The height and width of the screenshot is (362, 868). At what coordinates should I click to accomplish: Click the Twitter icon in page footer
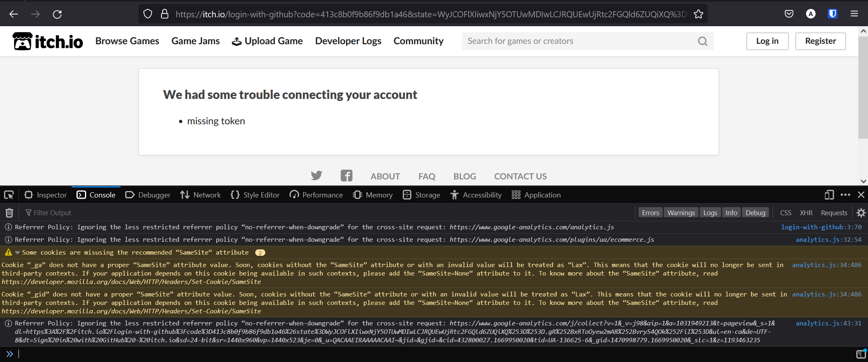pos(316,175)
